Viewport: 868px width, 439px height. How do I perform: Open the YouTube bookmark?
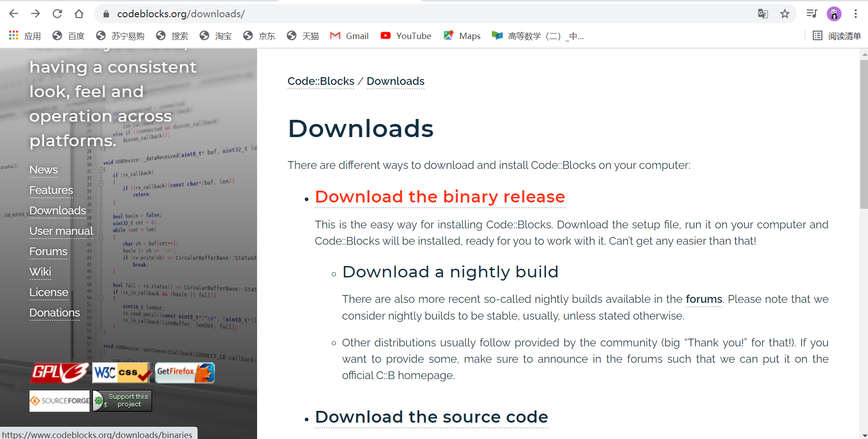pos(406,36)
